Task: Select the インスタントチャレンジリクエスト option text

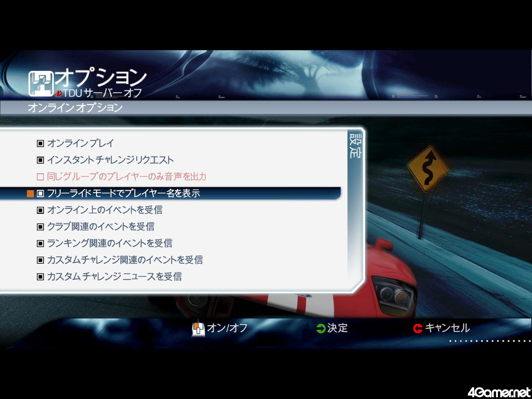Action: point(110,160)
